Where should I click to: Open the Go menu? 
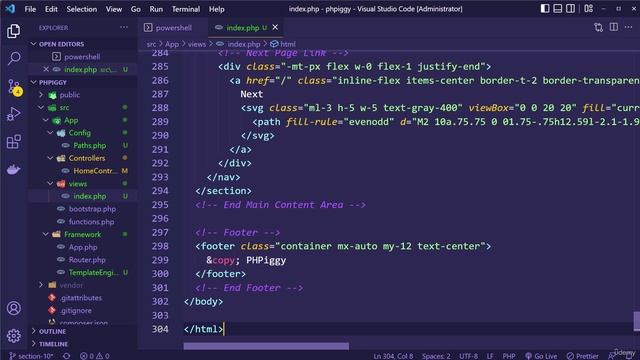[x=136, y=9]
